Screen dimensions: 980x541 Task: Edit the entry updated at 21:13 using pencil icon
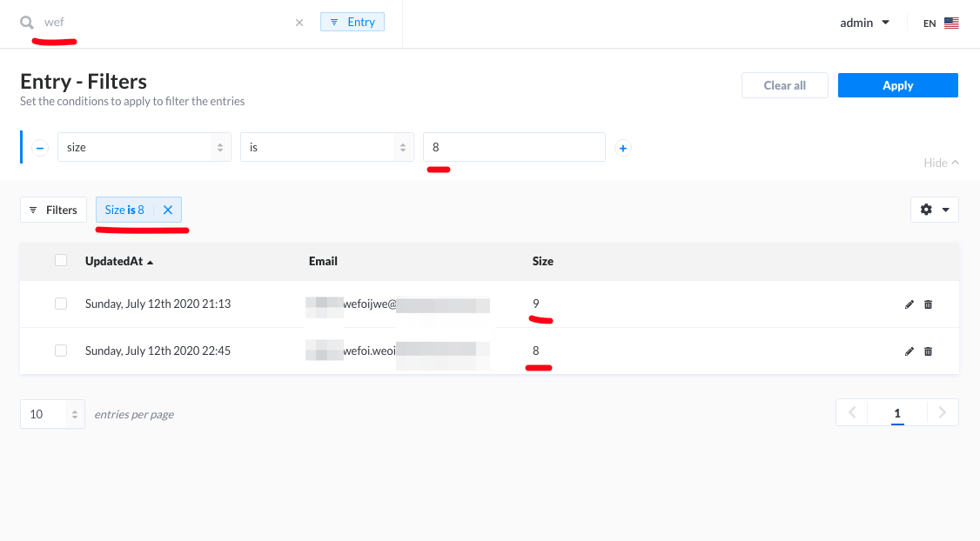tap(909, 304)
